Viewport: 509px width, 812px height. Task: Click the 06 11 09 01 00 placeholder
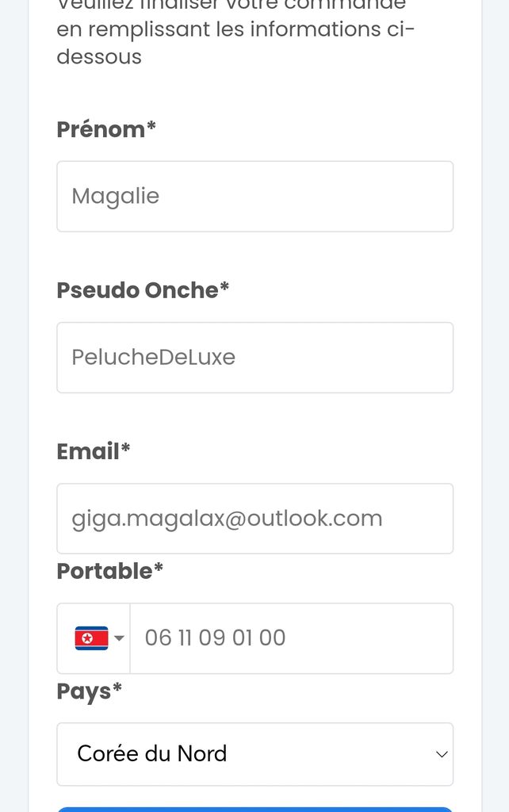[x=215, y=638]
